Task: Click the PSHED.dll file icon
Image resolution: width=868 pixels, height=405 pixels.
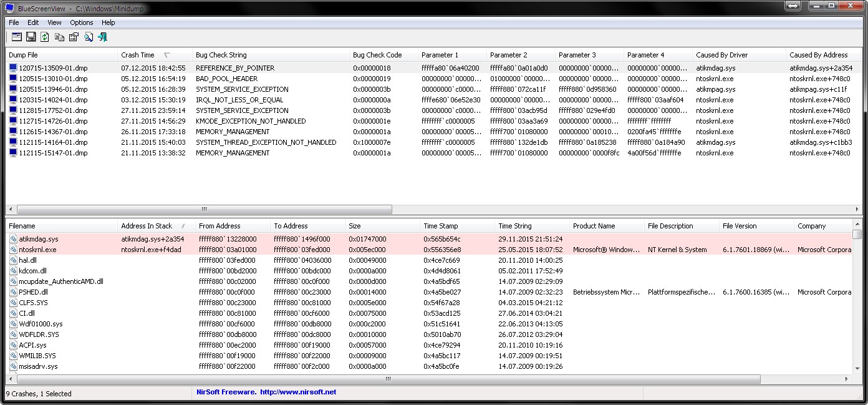Action: 13,292
